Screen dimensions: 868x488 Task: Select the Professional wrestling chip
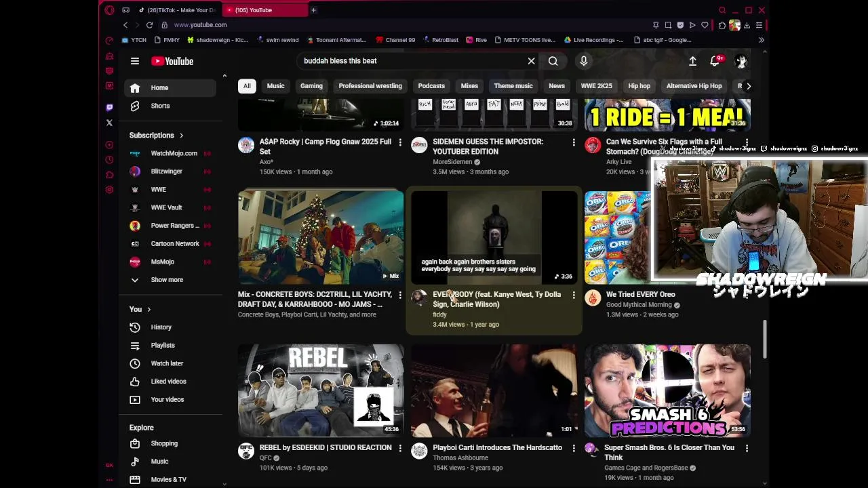coord(370,86)
